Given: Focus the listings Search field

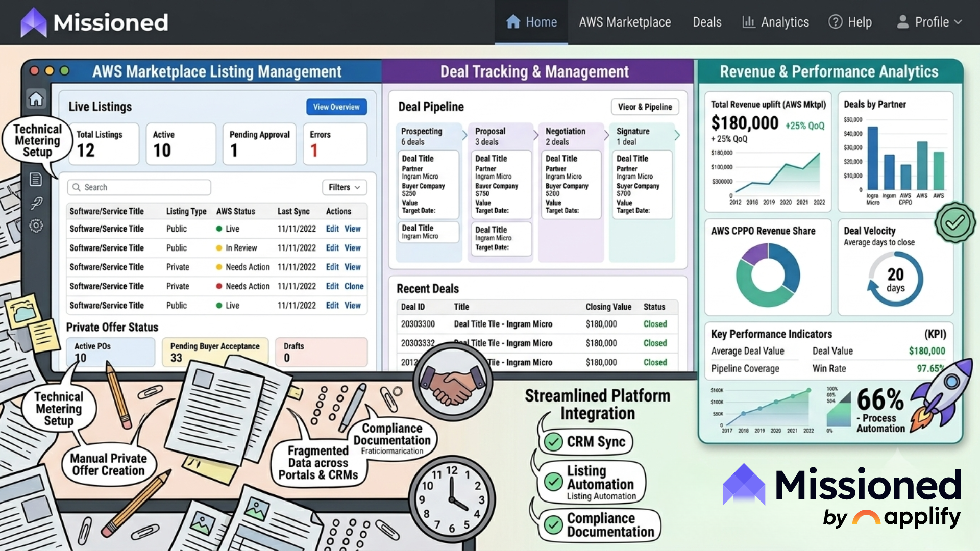Looking at the screenshot, I should click(139, 187).
